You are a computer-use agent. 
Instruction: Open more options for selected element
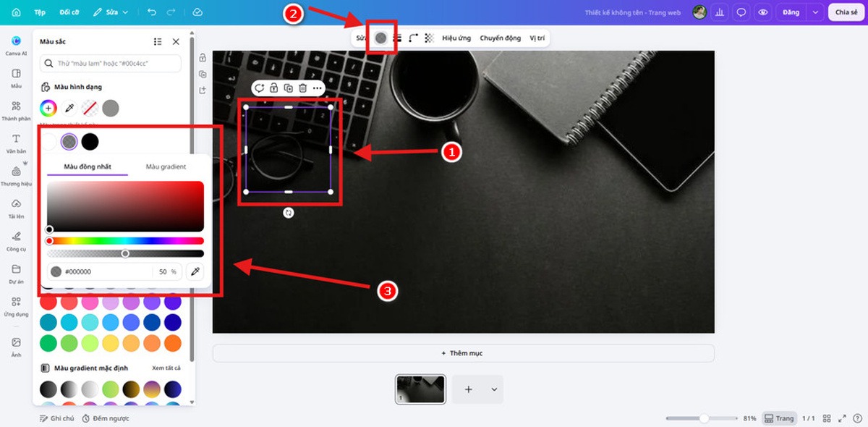(x=317, y=88)
